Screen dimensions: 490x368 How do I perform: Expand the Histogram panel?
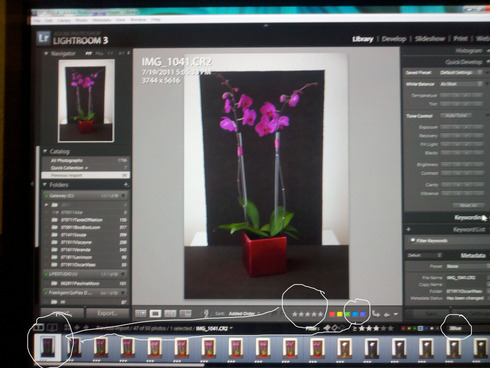(488, 51)
